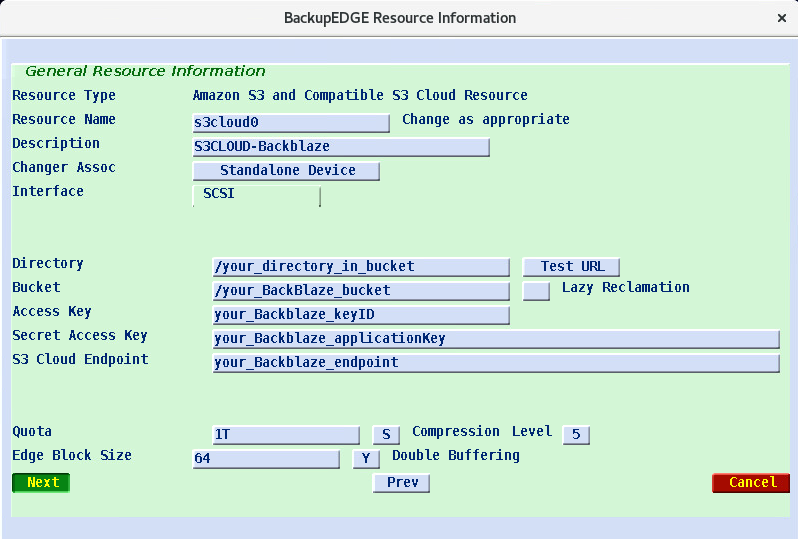Click the Resource Name field containing s3cloud0

(x=291, y=123)
